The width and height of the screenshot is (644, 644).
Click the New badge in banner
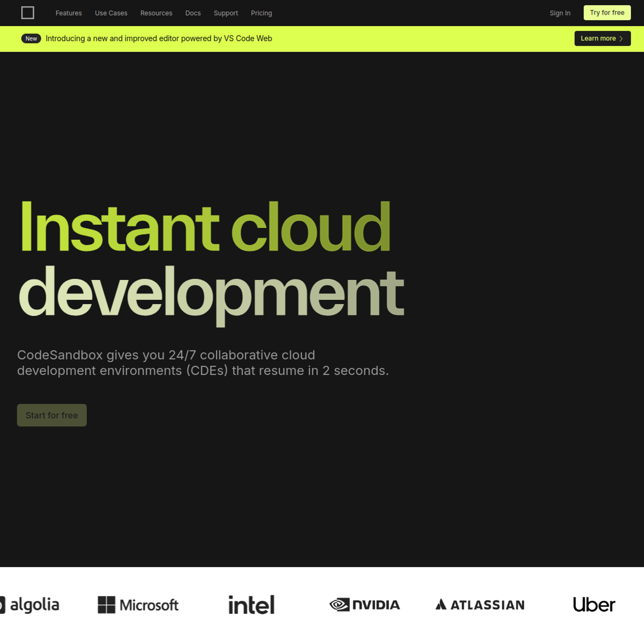coord(31,39)
